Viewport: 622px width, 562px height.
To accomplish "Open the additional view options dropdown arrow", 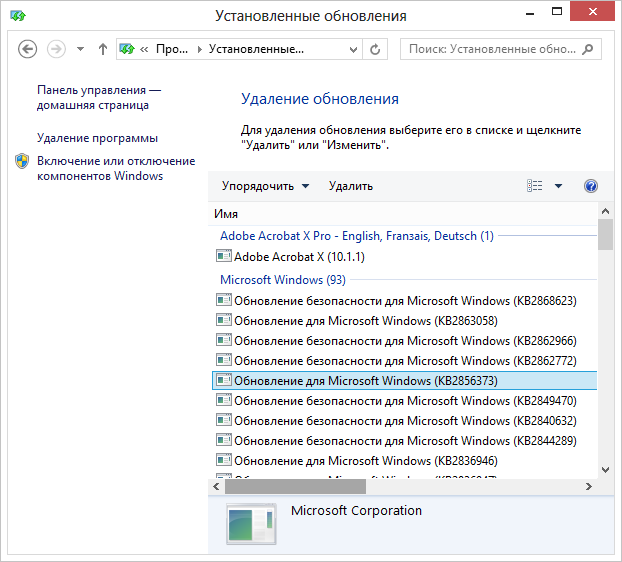I will click(558, 186).
